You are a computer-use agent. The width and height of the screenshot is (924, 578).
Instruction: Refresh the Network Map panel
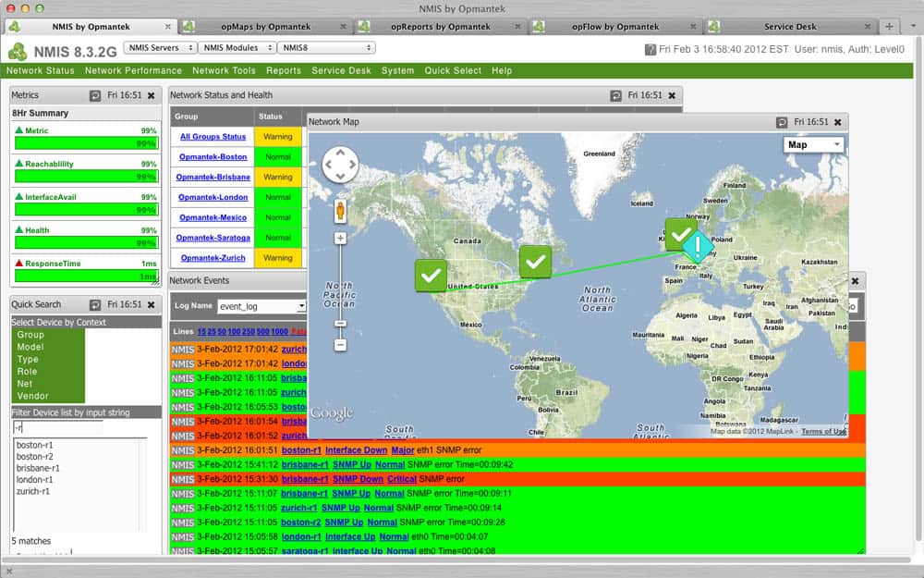tap(782, 122)
